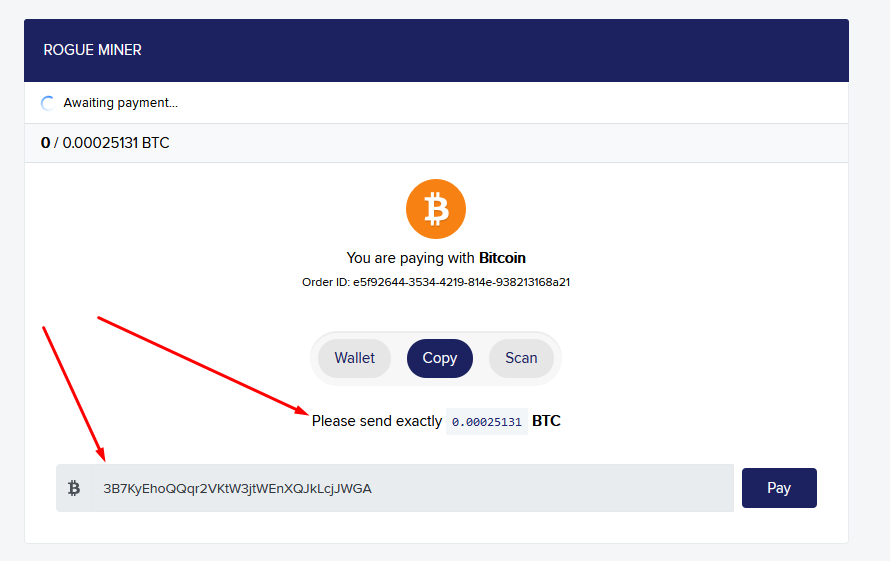Click the large orange Bitcoin logo
This screenshot has width=890, height=561.
pyautogui.click(x=436, y=209)
